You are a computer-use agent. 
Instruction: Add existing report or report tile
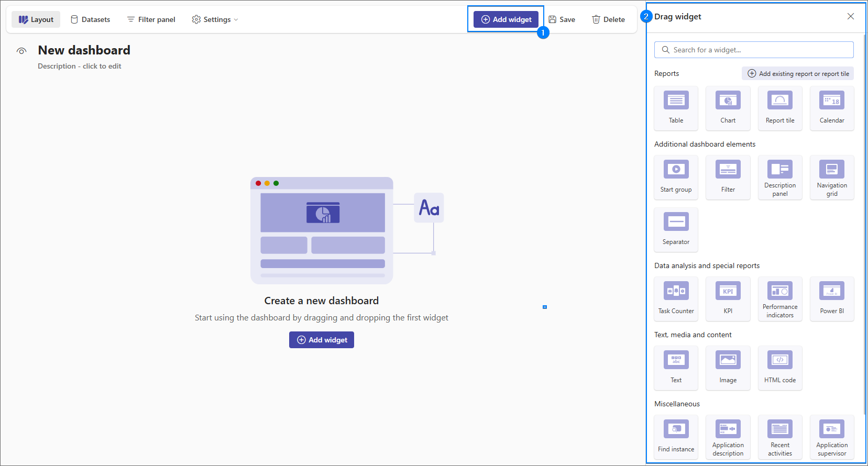coord(798,73)
